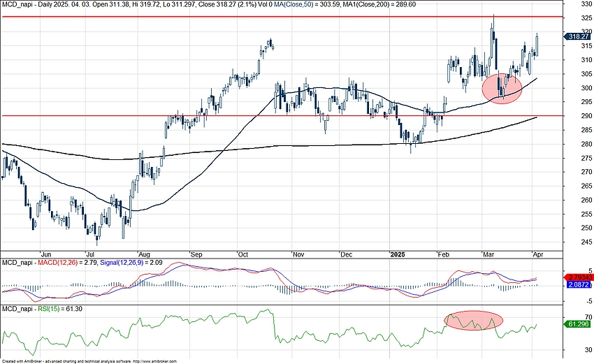Select the red horizontal support line at 290
The image size is (594, 364).
tap(280, 116)
